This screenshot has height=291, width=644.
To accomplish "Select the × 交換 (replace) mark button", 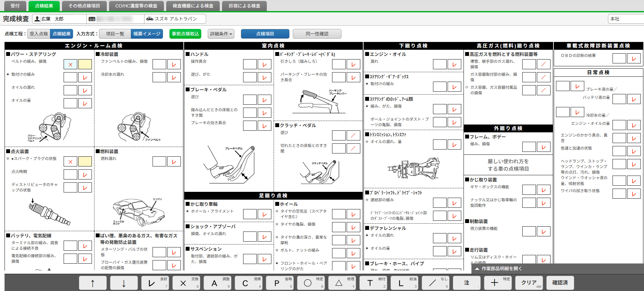I will (186, 283).
